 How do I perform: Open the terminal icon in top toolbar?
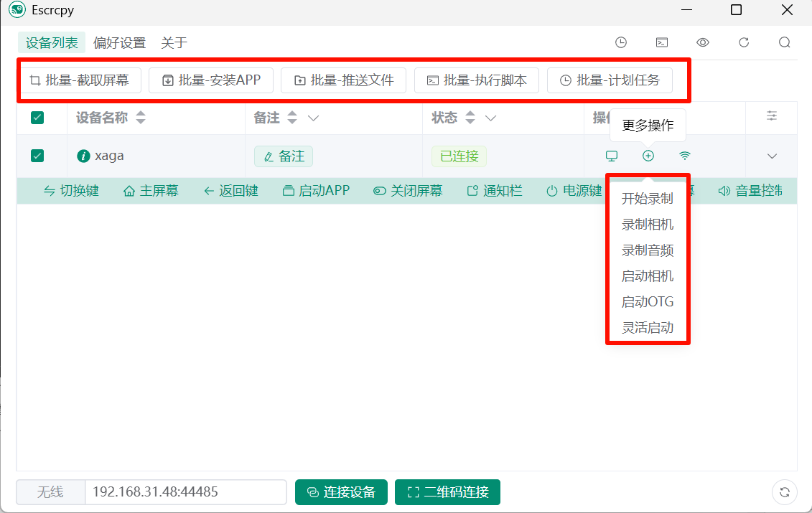(662, 42)
